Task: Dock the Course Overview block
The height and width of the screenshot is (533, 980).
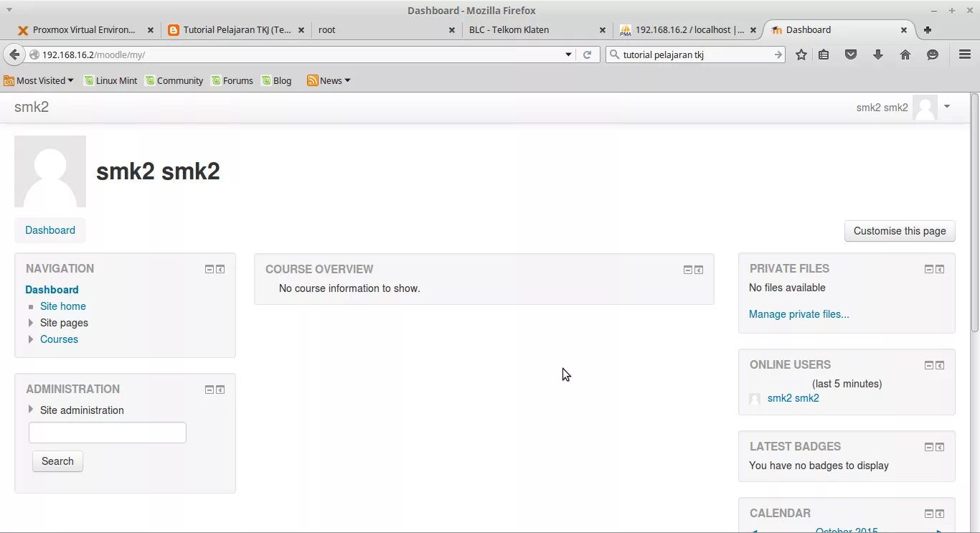Action: (x=699, y=270)
